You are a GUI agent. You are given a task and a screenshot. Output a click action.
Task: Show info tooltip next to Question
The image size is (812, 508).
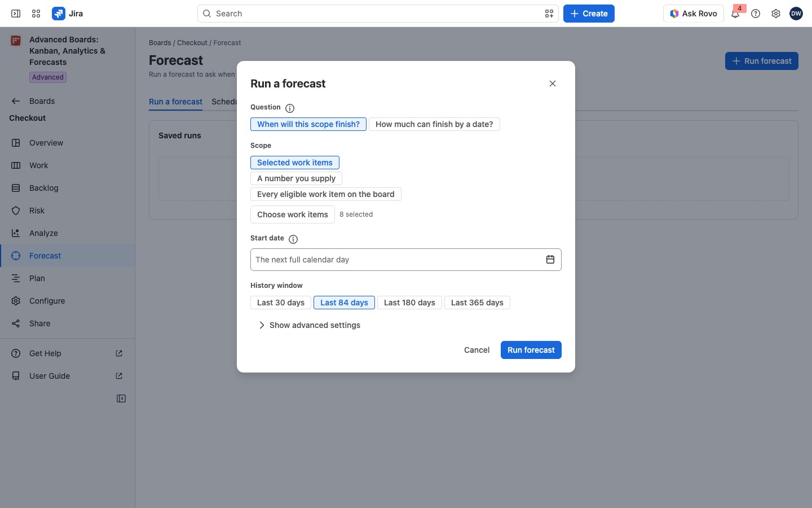pyautogui.click(x=290, y=108)
